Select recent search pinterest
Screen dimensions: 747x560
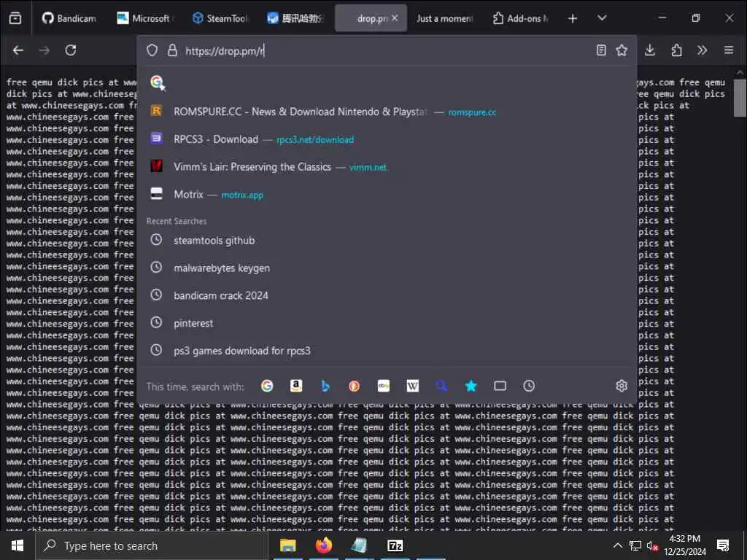coord(387,323)
